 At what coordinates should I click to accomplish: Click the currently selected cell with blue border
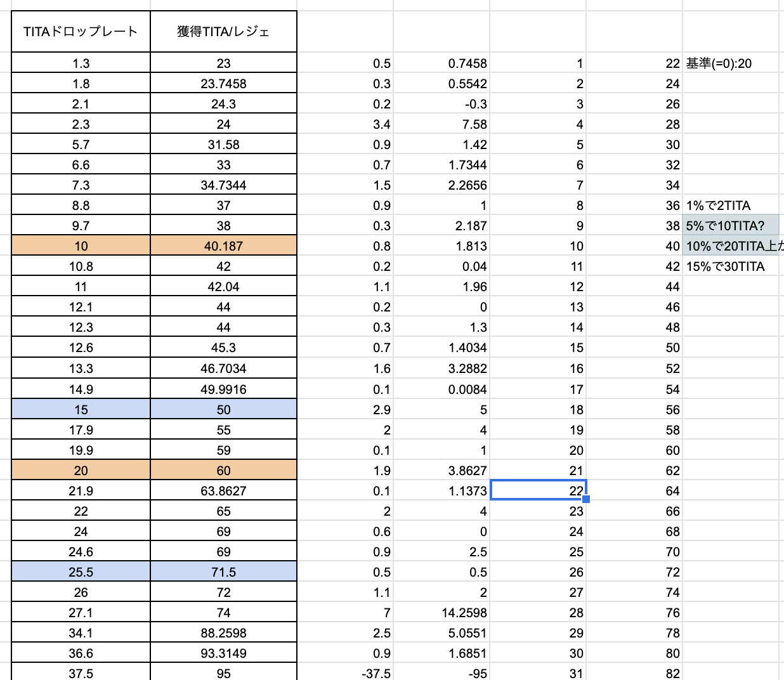click(x=539, y=490)
